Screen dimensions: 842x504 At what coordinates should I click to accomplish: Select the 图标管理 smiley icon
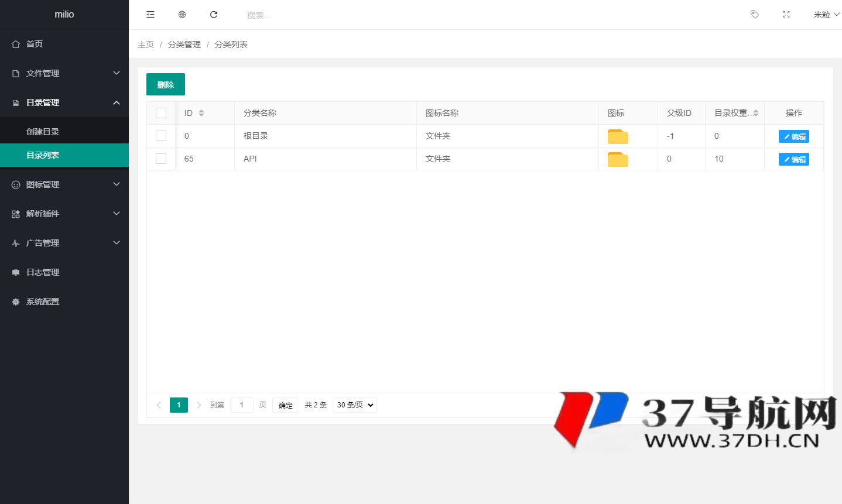(15, 184)
